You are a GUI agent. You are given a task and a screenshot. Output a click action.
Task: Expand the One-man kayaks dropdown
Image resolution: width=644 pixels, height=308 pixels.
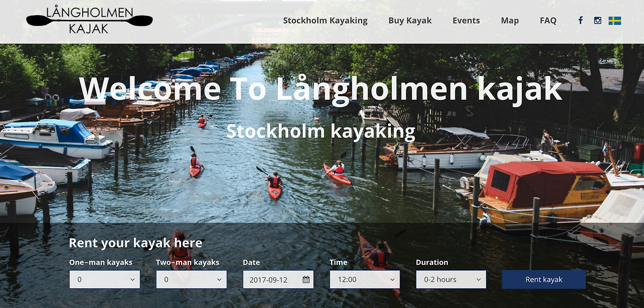coord(105,280)
